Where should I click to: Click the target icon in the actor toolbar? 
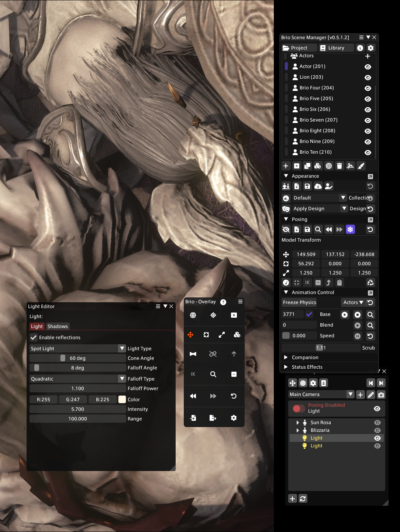tap(329, 166)
